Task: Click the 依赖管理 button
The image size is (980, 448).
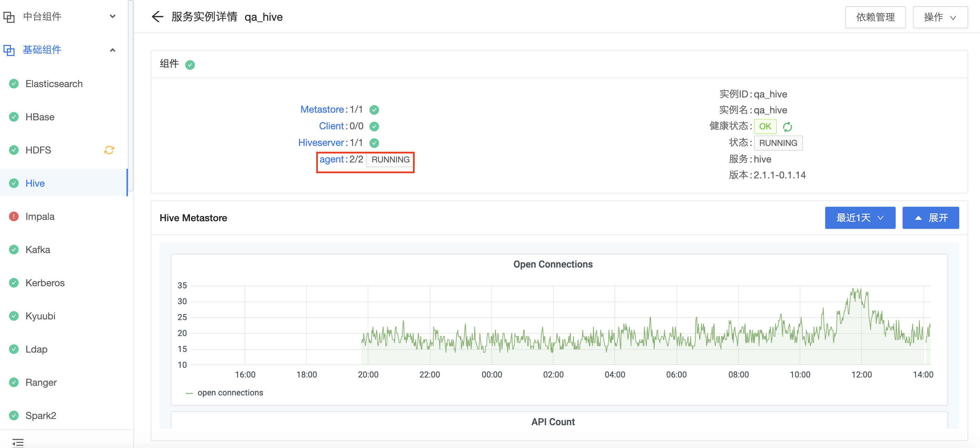Action: (875, 17)
